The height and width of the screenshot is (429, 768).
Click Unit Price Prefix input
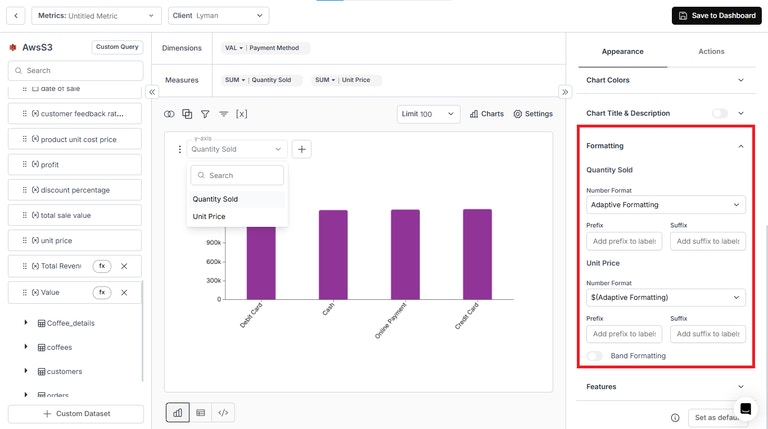pos(624,334)
